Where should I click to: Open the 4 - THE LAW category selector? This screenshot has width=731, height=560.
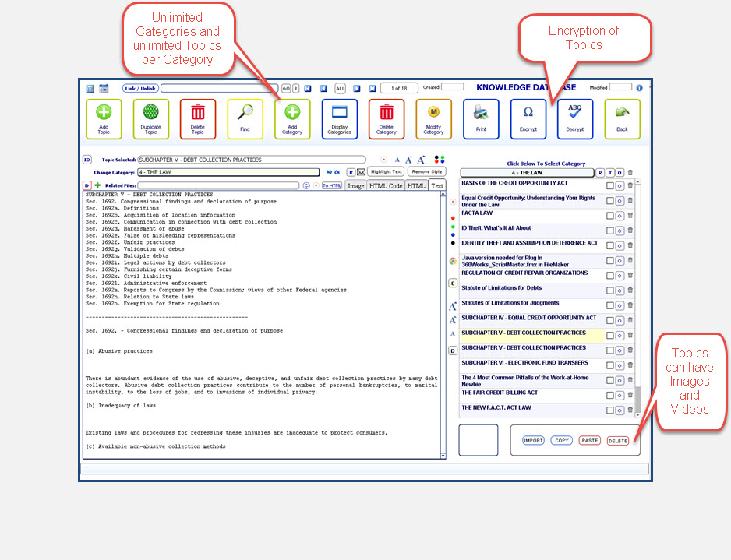526,173
